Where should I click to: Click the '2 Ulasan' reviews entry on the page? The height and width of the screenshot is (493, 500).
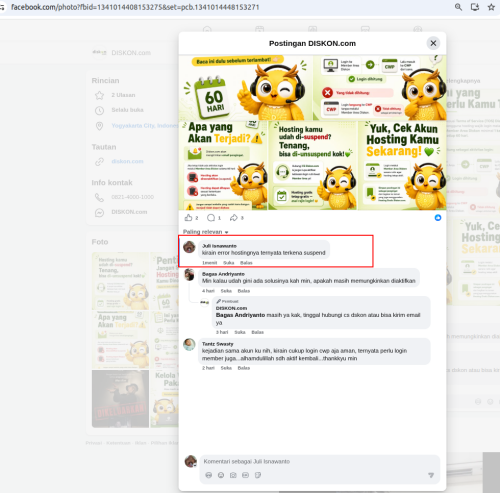pos(123,95)
